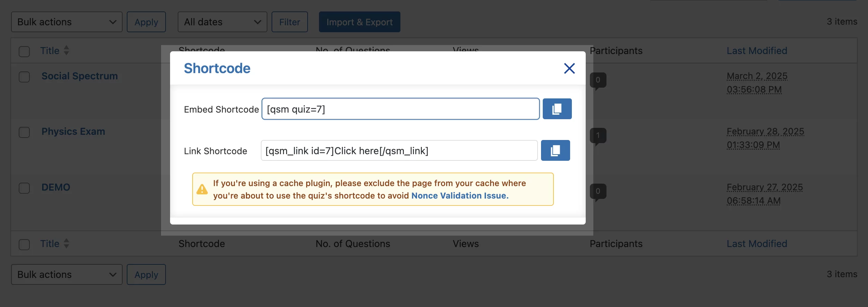Toggle the select-all checkbox in table header
Viewport: 868px width, 307px height.
pos(24,51)
